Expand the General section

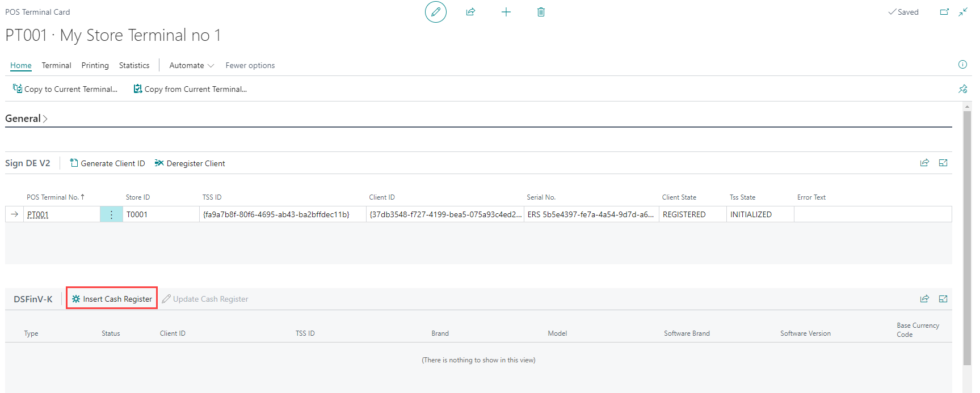(26, 119)
